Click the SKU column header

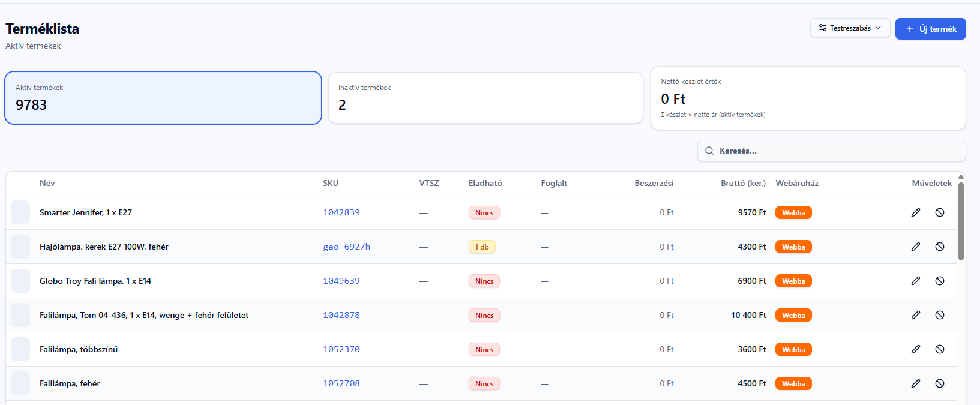click(331, 183)
